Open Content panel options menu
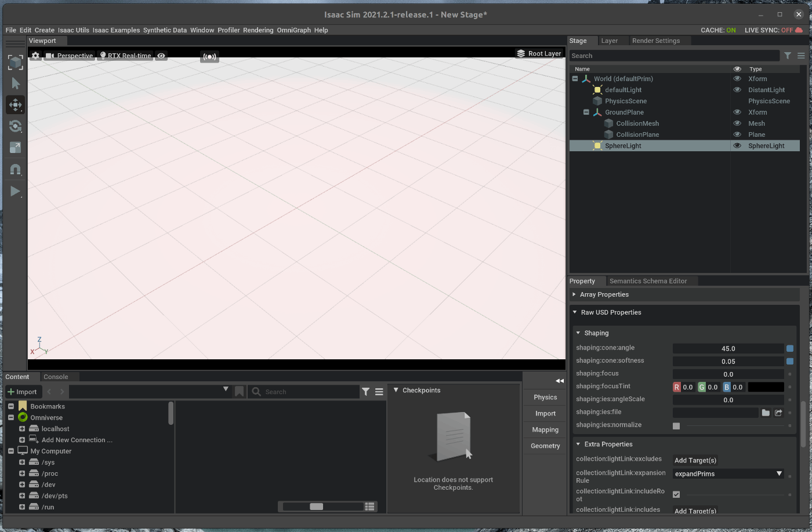The width and height of the screenshot is (812, 532). tap(379, 392)
